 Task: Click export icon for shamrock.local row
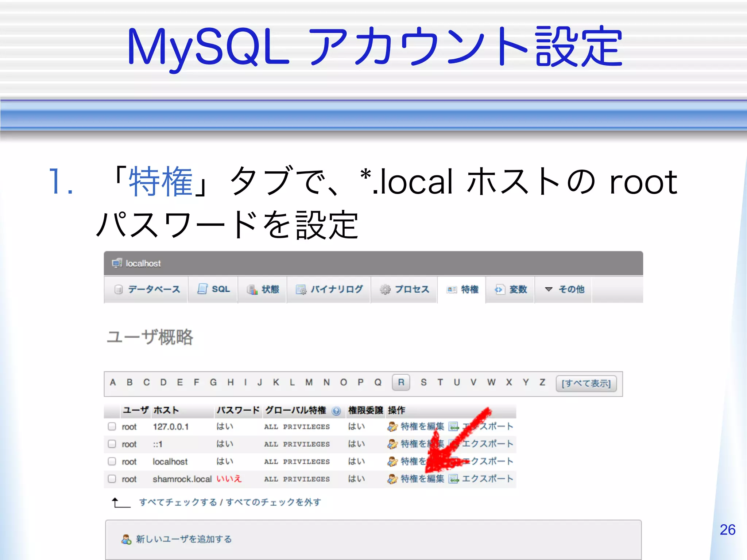(453, 479)
